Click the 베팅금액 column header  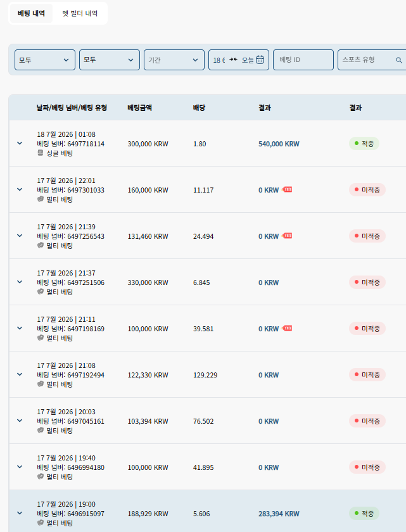[x=139, y=108]
